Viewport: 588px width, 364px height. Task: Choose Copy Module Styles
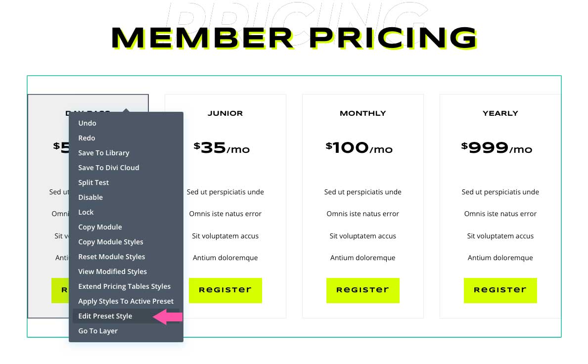click(x=111, y=242)
